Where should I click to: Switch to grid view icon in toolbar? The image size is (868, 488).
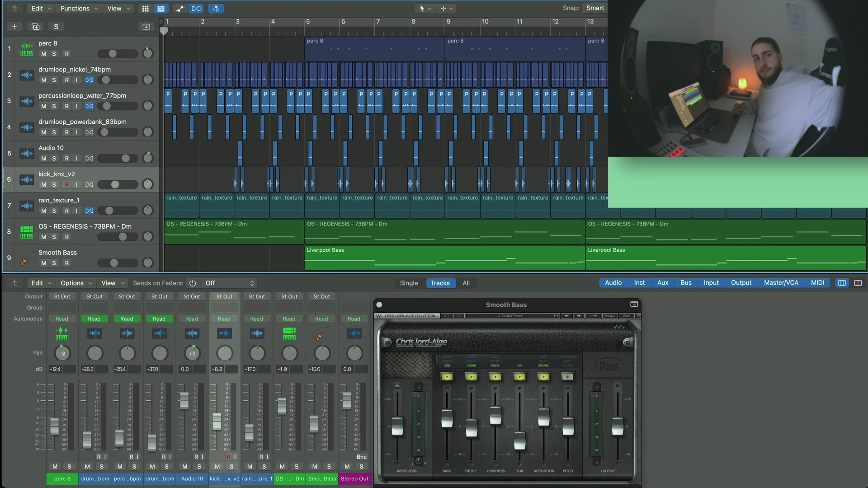point(145,9)
